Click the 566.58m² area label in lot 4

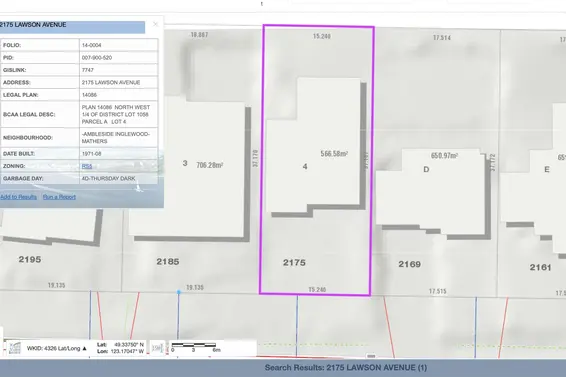(x=334, y=154)
